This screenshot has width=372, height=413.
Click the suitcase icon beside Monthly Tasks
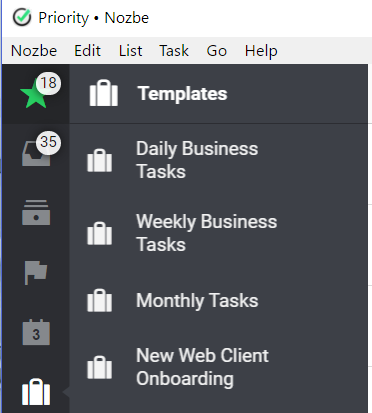tap(99, 300)
